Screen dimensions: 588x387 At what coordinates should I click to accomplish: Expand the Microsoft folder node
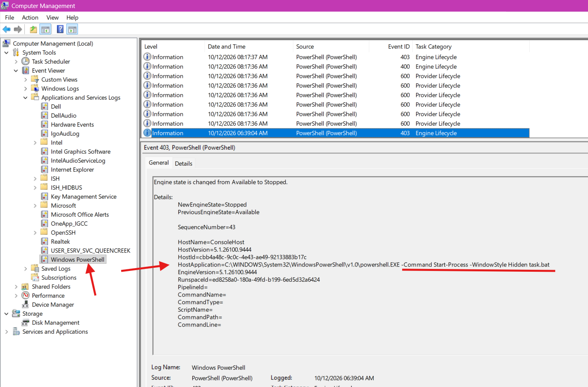click(x=35, y=205)
